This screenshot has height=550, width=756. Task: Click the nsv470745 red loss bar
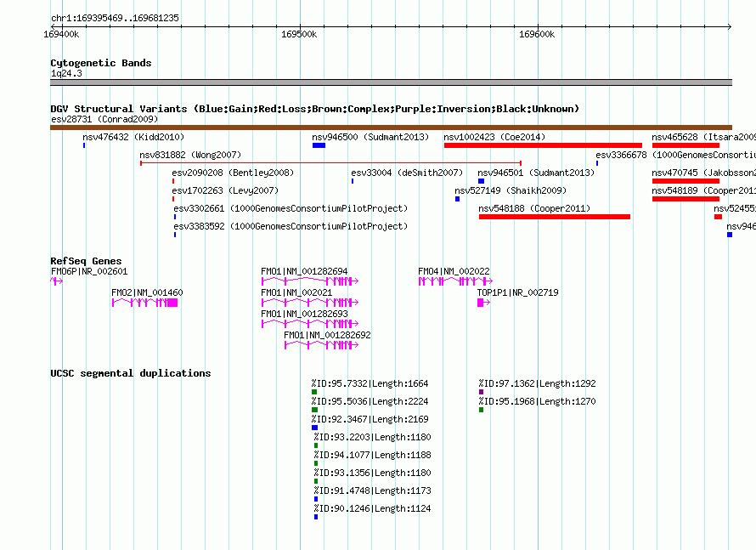(x=685, y=181)
